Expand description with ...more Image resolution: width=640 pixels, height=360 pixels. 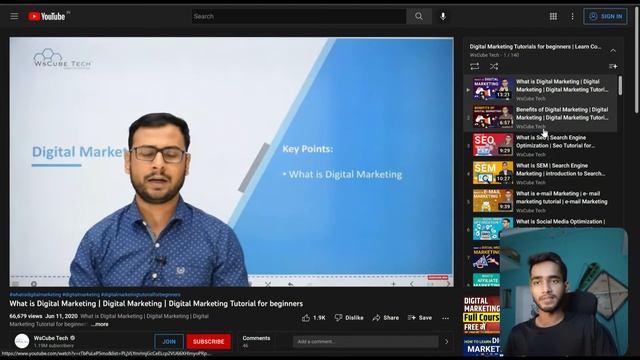click(x=100, y=324)
